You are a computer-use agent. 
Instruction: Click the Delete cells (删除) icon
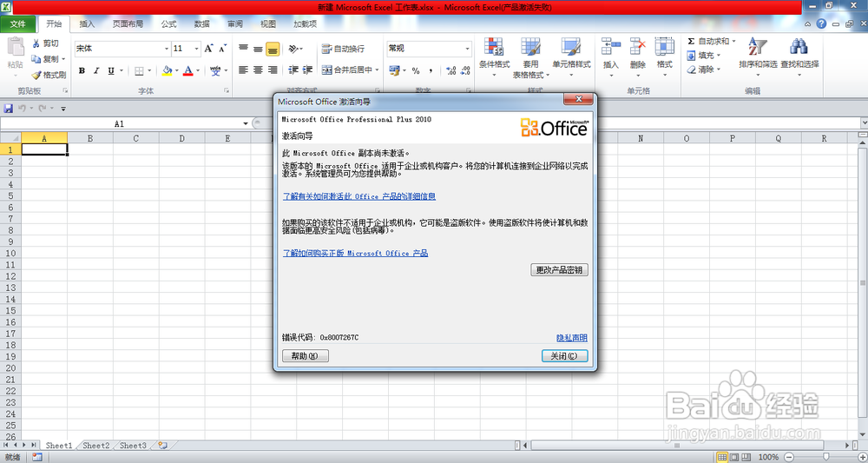(x=638, y=47)
